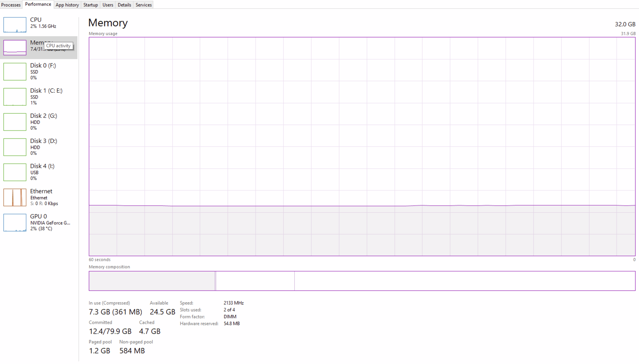Click the large Memory usage graph
The image size is (639, 364).
[x=362, y=146]
